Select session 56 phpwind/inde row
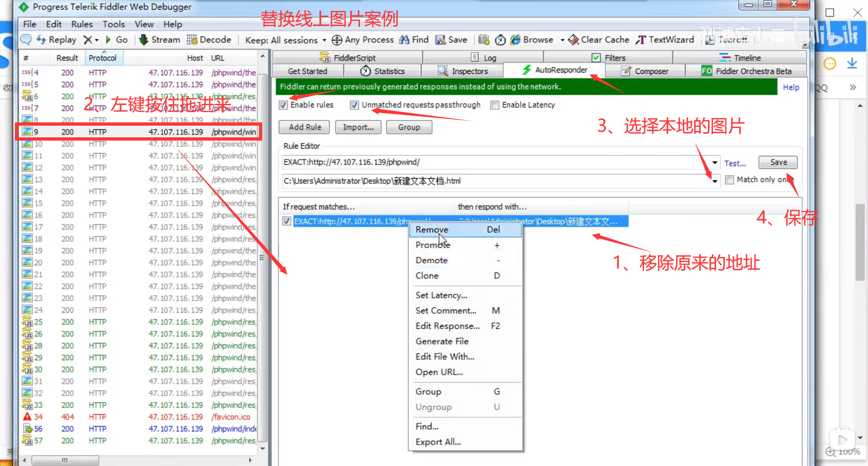Screen dimensions: 868x466 click(x=139, y=429)
